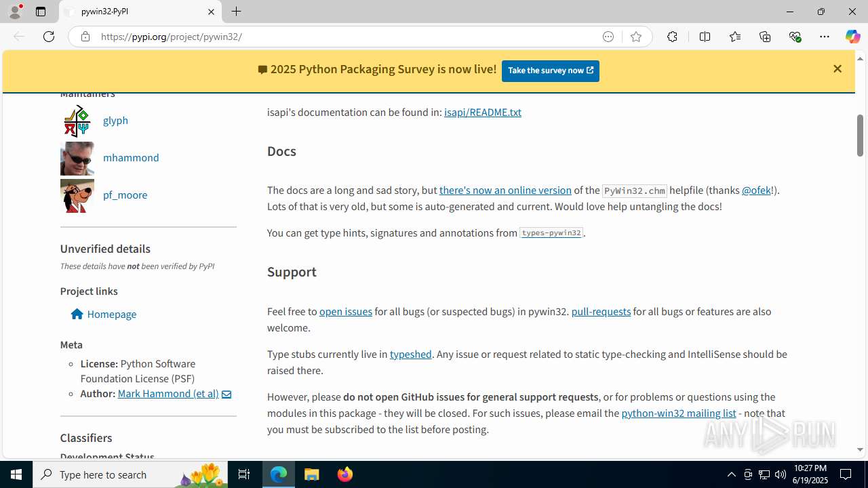
Task: Open pf_moore's avatar image
Action: [x=77, y=195]
